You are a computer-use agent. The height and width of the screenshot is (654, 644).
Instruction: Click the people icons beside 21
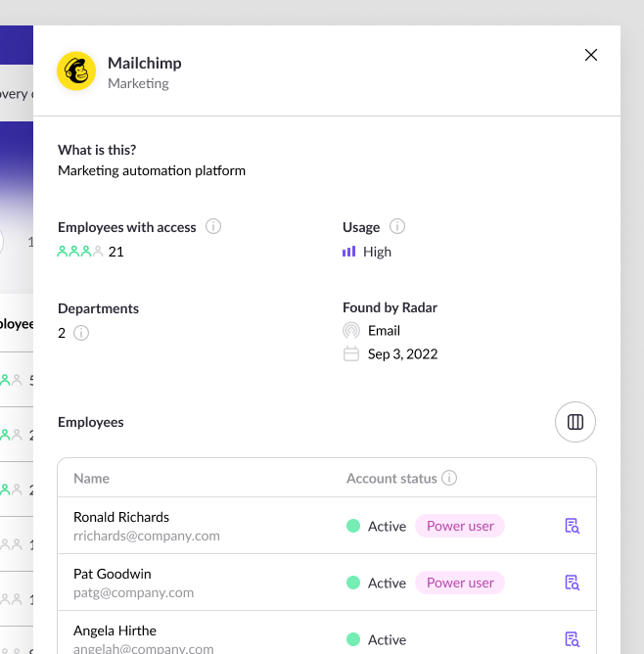point(79,251)
